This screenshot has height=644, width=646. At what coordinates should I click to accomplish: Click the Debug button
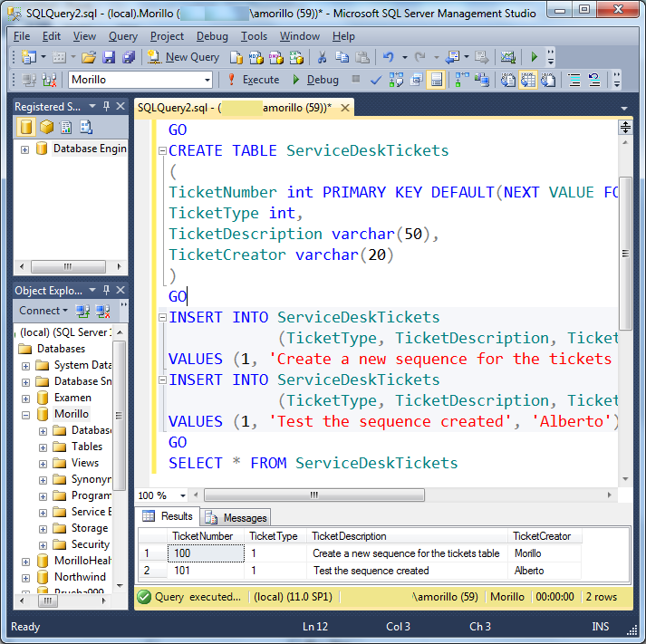[x=315, y=80]
